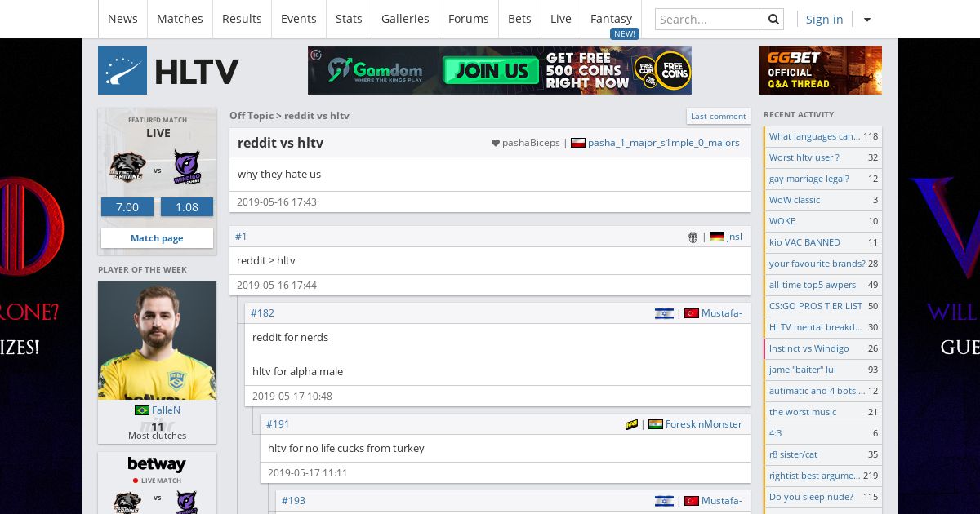Click the NaVi team icon on comment #191
Screen dimensions: 980x514
tap(631, 424)
